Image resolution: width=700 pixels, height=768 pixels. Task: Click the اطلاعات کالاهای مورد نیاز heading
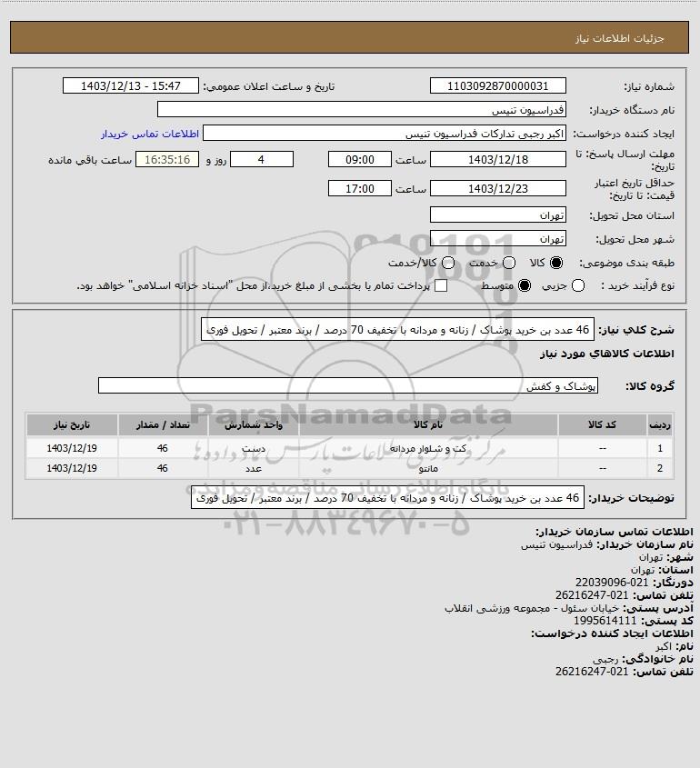coord(607,354)
